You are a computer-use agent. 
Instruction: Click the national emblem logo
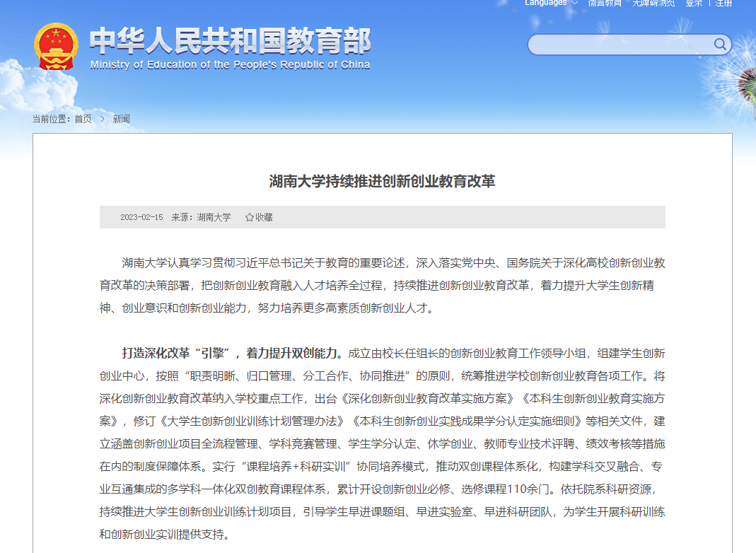tap(56, 46)
